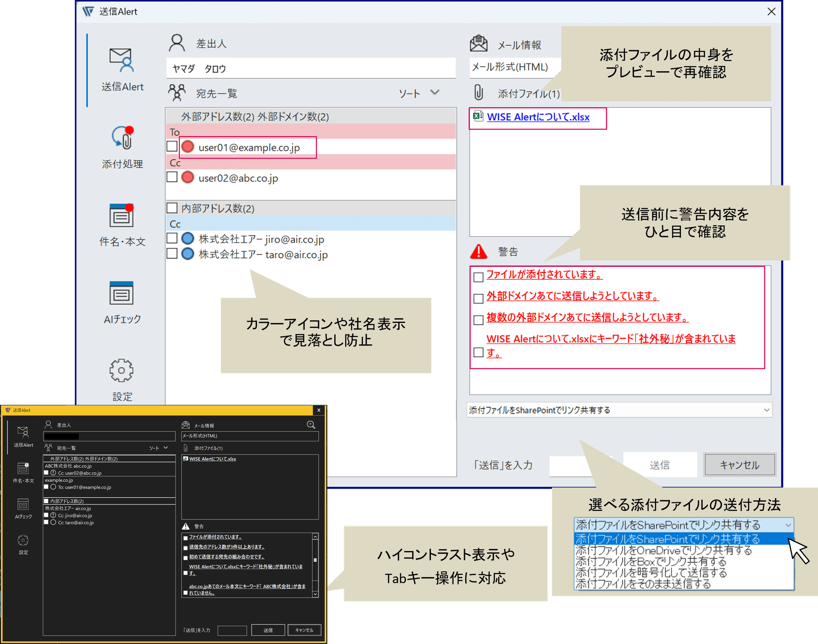Open the AIチェック sidebar tab
Screen dimensions: 818x644
click(x=122, y=302)
